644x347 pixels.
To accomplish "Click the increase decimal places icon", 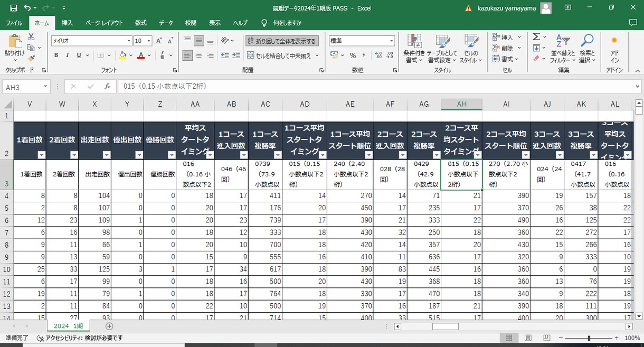I will (378, 55).
